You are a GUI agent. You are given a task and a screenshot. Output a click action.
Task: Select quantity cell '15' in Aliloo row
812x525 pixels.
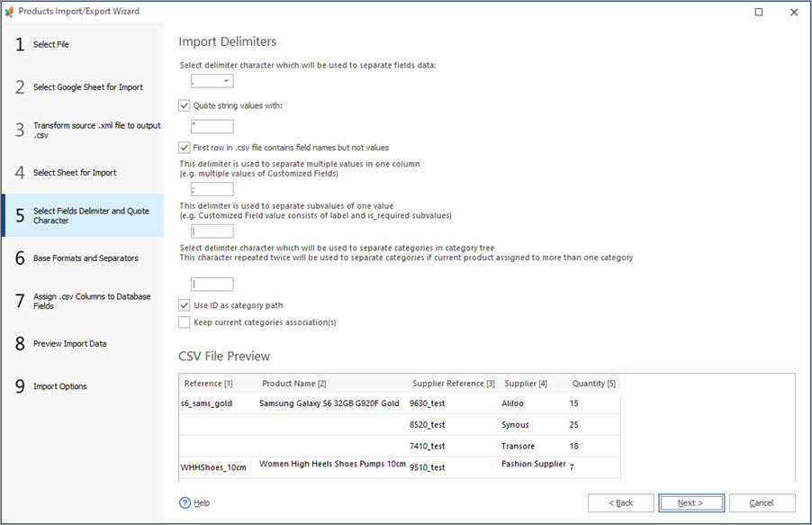tap(573, 403)
